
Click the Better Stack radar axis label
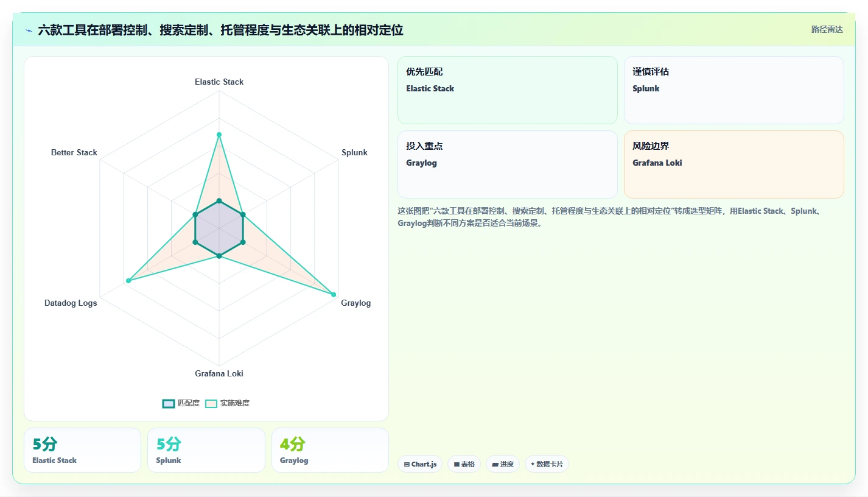(x=74, y=152)
